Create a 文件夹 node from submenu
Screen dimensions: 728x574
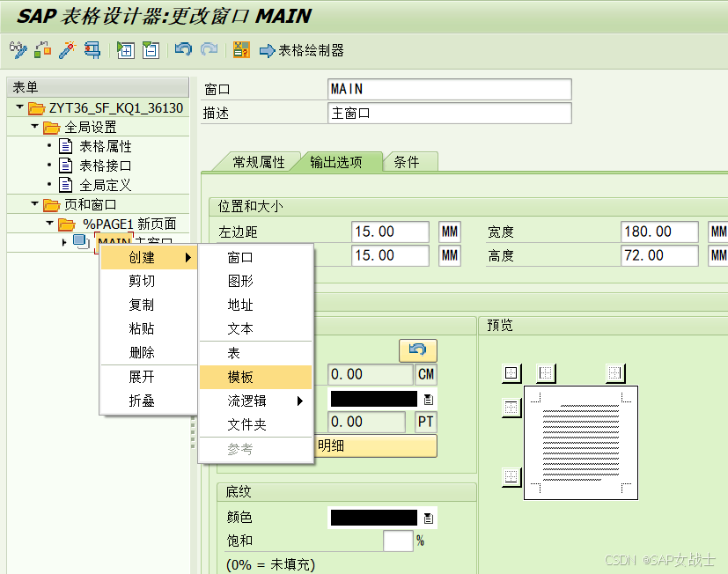click(x=255, y=424)
